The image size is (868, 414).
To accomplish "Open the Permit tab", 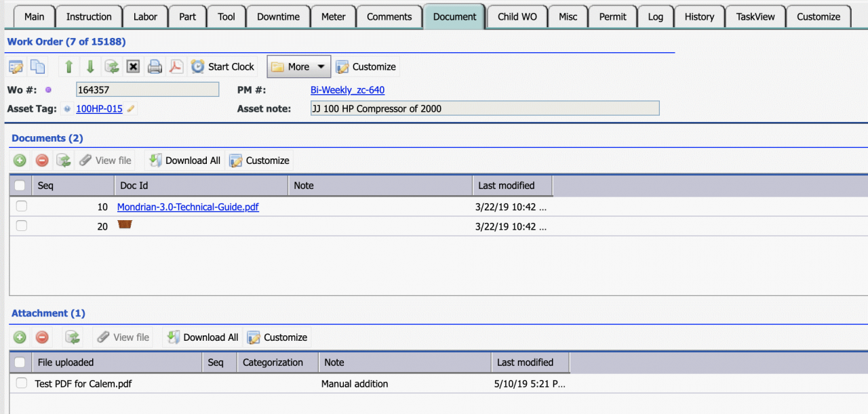I will pyautogui.click(x=613, y=17).
